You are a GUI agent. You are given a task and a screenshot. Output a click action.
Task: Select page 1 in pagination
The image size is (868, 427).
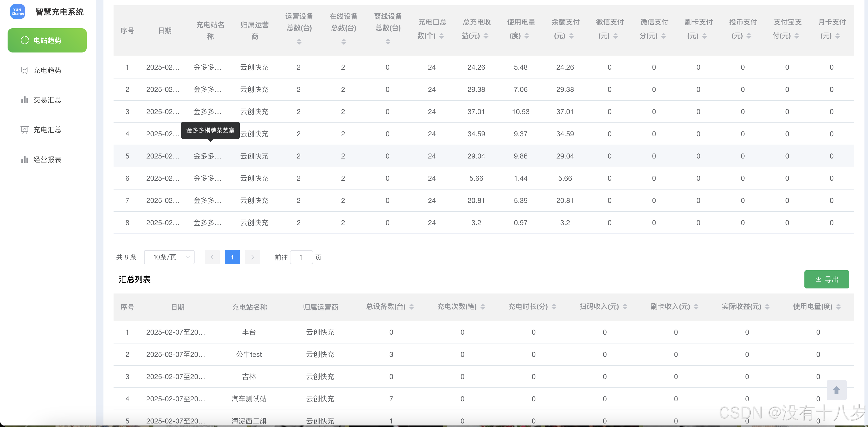(x=232, y=257)
